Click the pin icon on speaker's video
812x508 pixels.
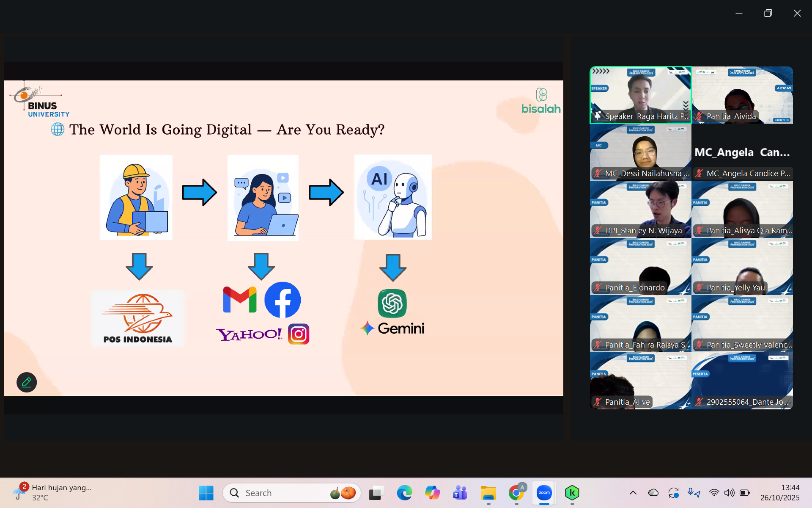[x=598, y=116]
